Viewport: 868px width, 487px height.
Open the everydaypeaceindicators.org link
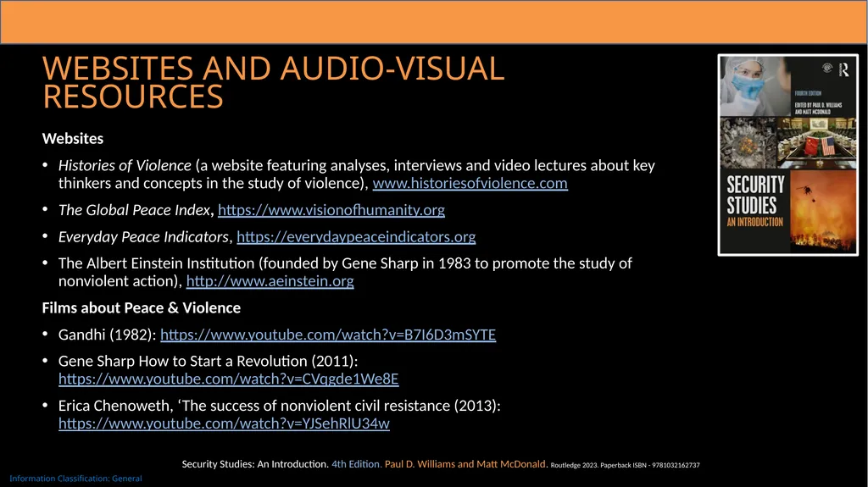tap(356, 237)
